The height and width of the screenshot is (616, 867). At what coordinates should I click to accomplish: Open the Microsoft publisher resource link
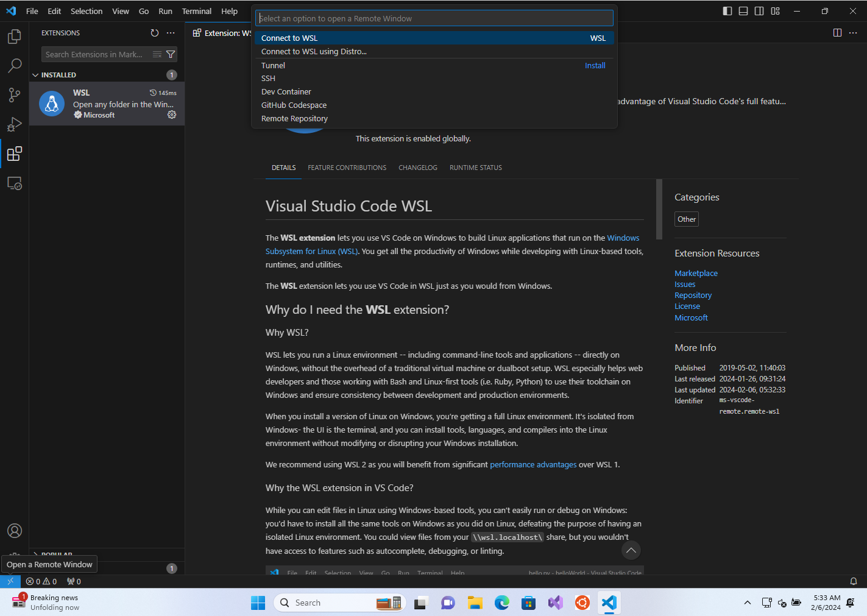click(691, 317)
